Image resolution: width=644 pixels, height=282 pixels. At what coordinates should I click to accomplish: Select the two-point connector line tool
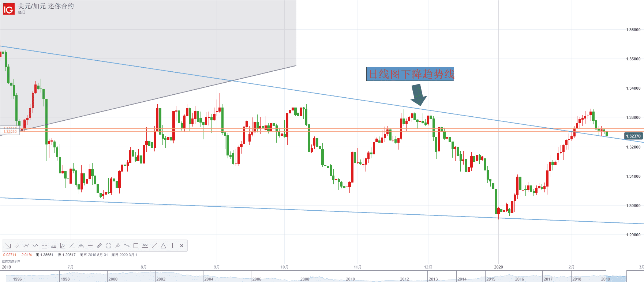click(127, 246)
